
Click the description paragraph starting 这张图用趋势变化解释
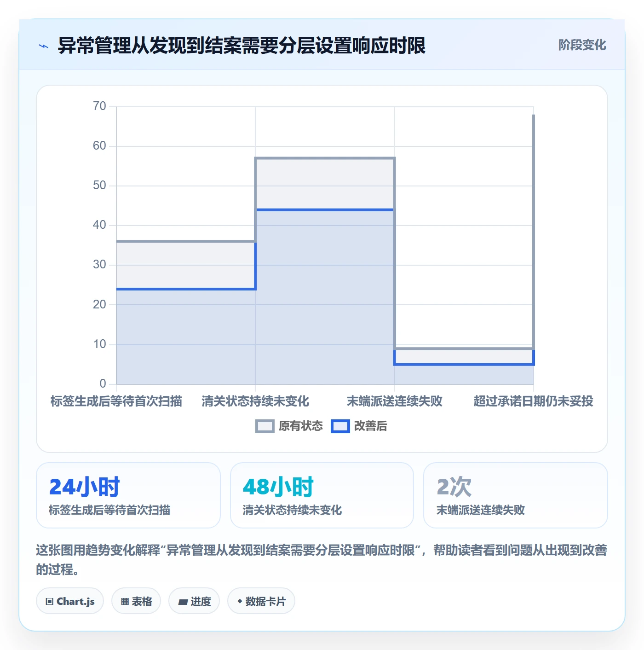tap(322, 560)
